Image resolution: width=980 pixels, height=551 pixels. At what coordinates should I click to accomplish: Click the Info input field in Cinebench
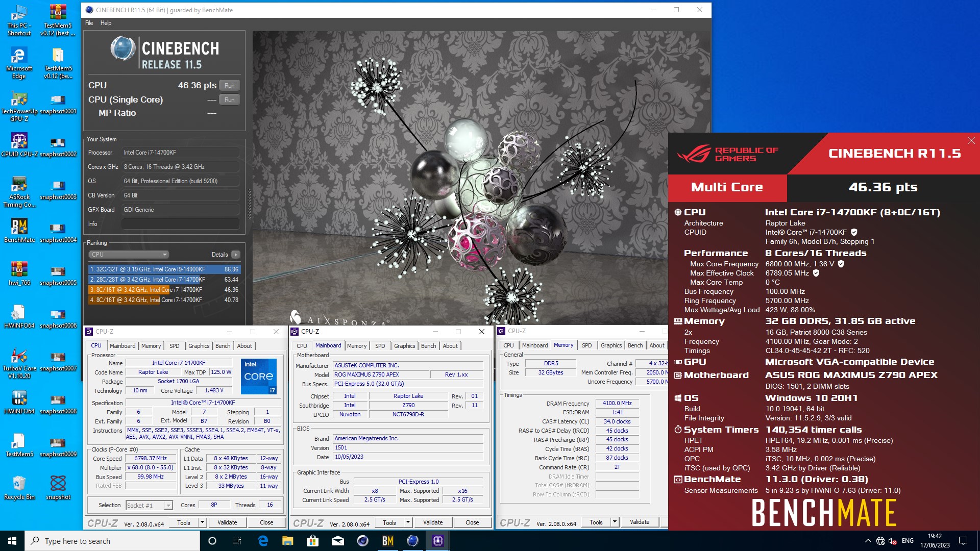(x=181, y=224)
